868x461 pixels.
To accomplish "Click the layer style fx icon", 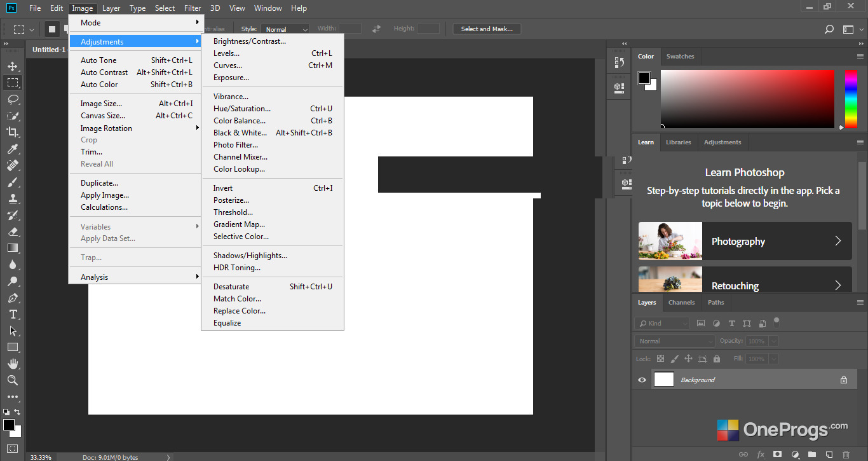I will (761, 455).
